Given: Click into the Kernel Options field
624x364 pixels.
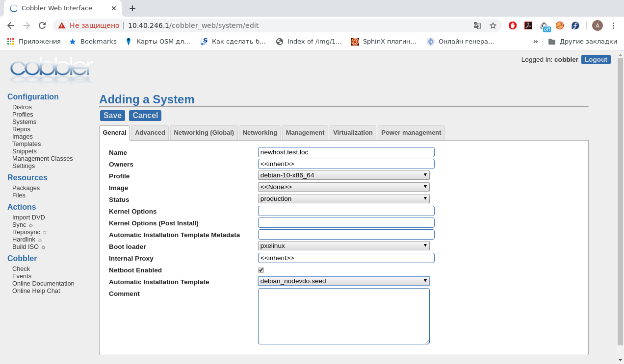Looking at the screenshot, I should [x=346, y=211].
